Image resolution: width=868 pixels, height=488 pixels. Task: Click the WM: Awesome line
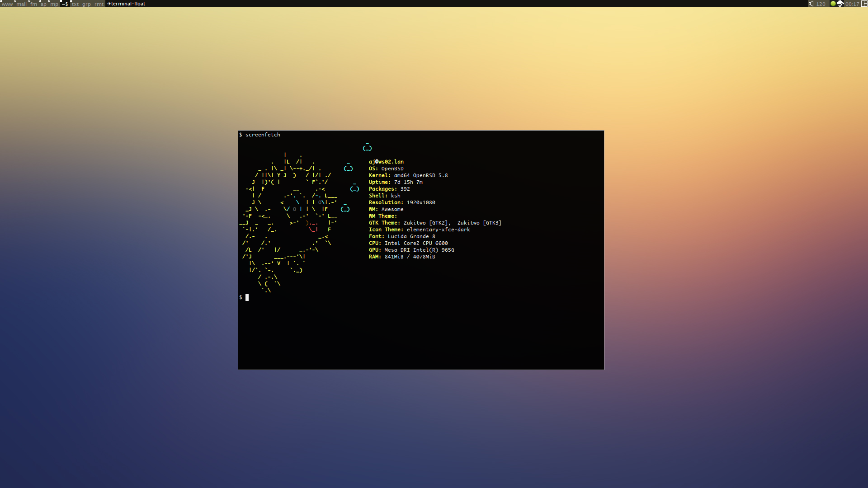386,209
